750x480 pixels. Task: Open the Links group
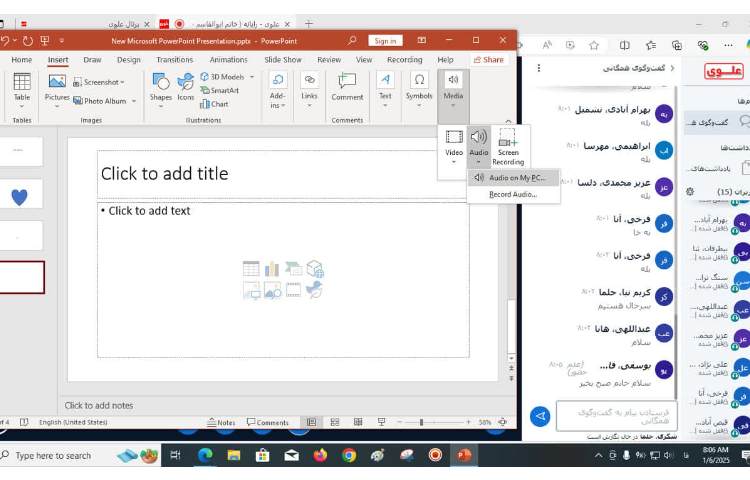tap(309, 90)
